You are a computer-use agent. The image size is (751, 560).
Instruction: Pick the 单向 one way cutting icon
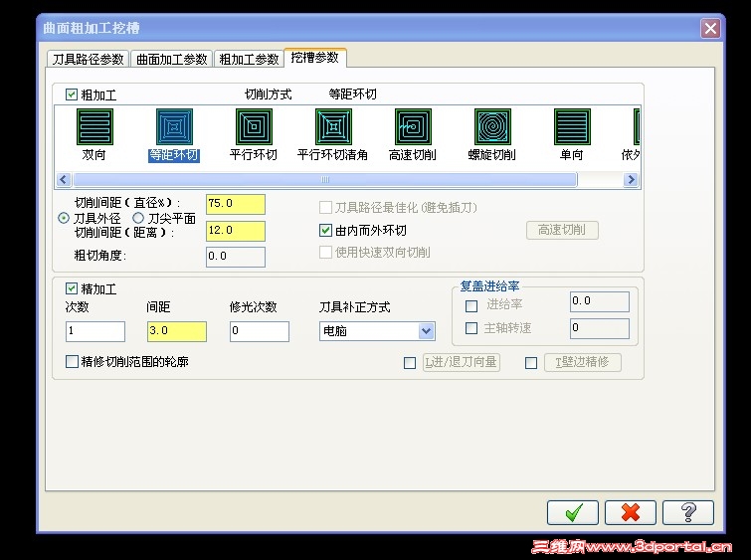pos(572,127)
